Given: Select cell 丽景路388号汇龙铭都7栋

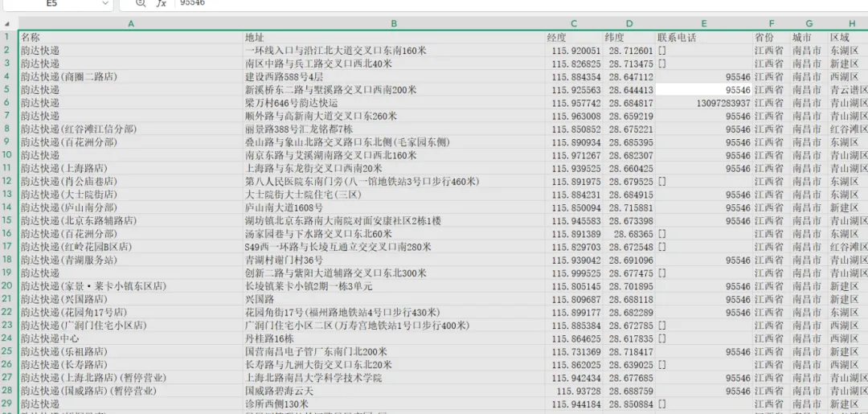Looking at the screenshot, I should pos(394,129).
